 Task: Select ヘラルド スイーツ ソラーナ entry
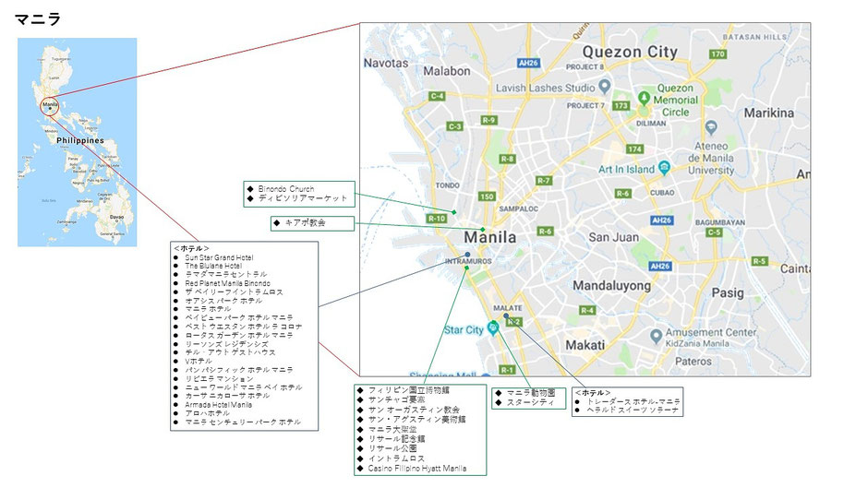click(x=633, y=410)
